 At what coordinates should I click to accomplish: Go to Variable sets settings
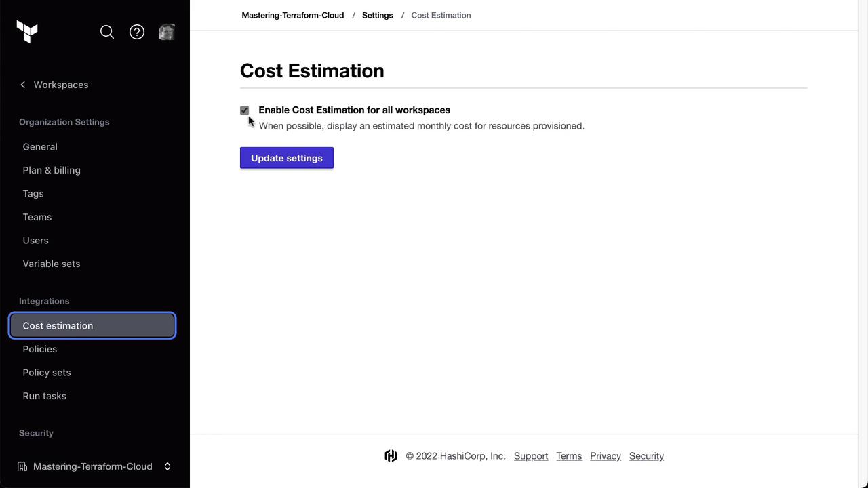(52, 264)
